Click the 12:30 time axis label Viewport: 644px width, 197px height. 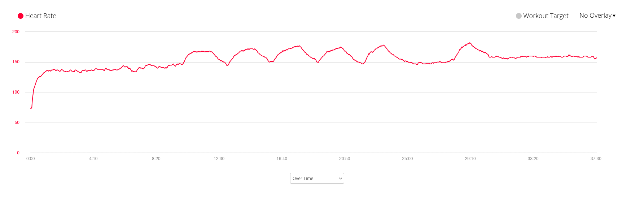point(219,159)
